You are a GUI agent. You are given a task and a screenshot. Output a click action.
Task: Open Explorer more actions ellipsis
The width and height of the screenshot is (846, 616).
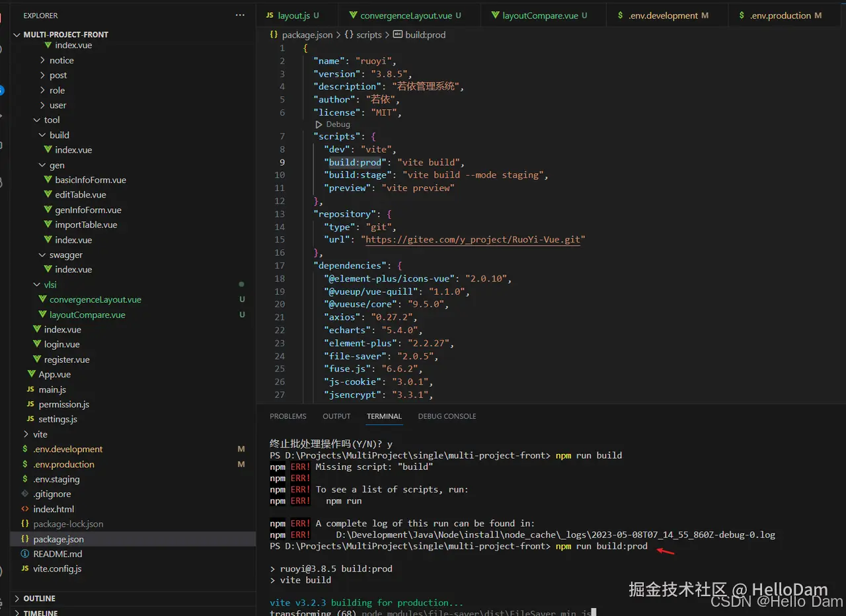[239, 15]
